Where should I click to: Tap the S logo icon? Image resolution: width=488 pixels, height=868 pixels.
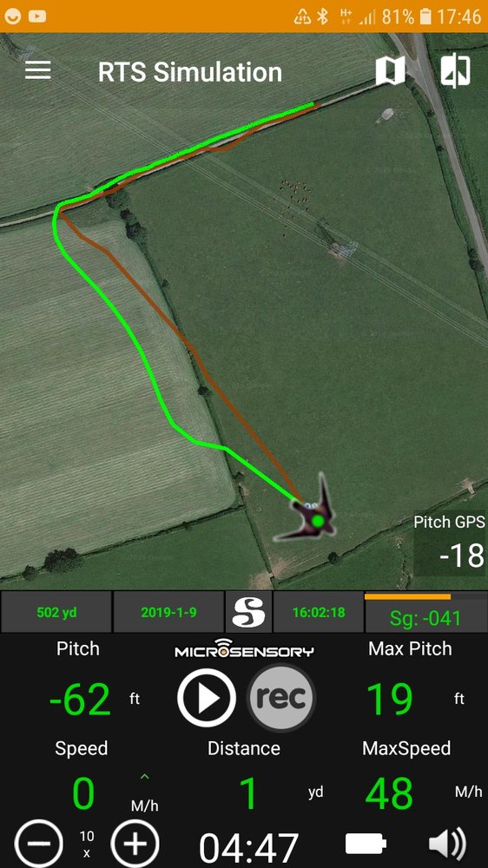click(x=248, y=612)
